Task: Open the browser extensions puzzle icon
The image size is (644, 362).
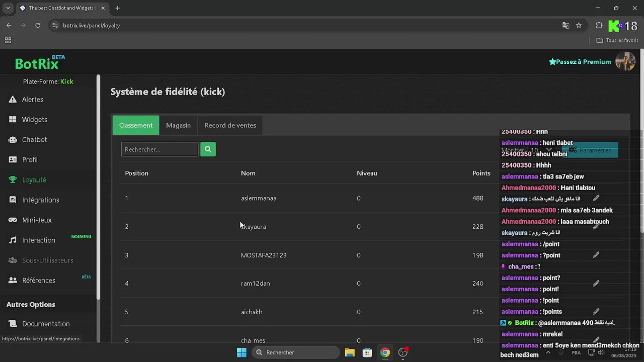Action: point(599,25)
